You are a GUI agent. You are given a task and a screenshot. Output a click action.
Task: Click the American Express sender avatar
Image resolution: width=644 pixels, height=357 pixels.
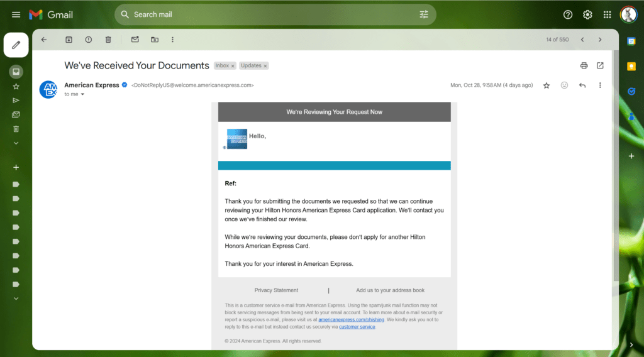[x=48, y=89]
